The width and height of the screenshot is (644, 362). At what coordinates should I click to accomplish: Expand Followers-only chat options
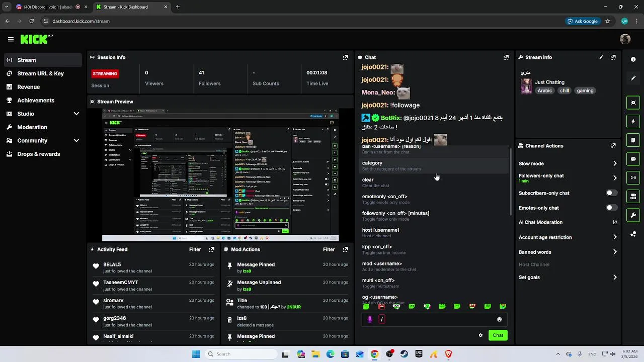tap(614, 178)
